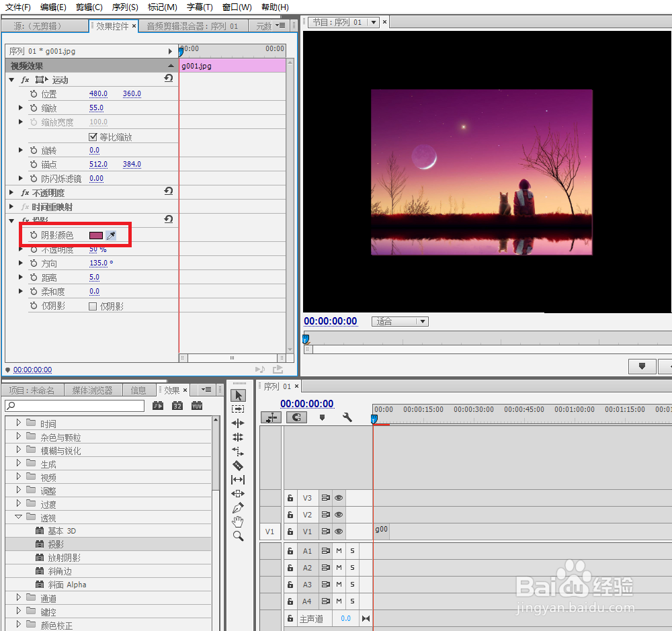
Task: Edit master track volume 0.0
Action: tap(346, 619)
